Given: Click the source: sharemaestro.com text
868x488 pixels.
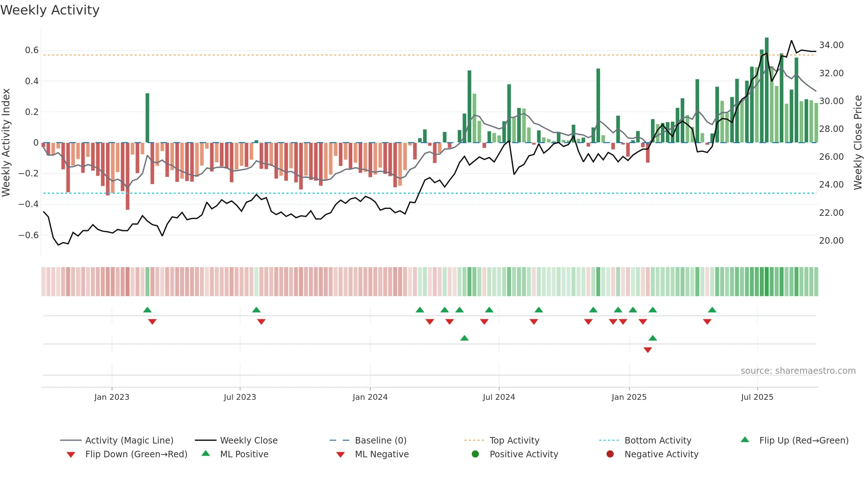Looking at the screenshot, I should [798, 371].
